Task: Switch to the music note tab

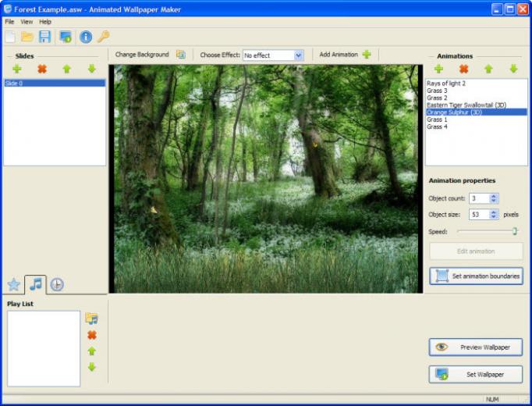Action: (36, 284)
